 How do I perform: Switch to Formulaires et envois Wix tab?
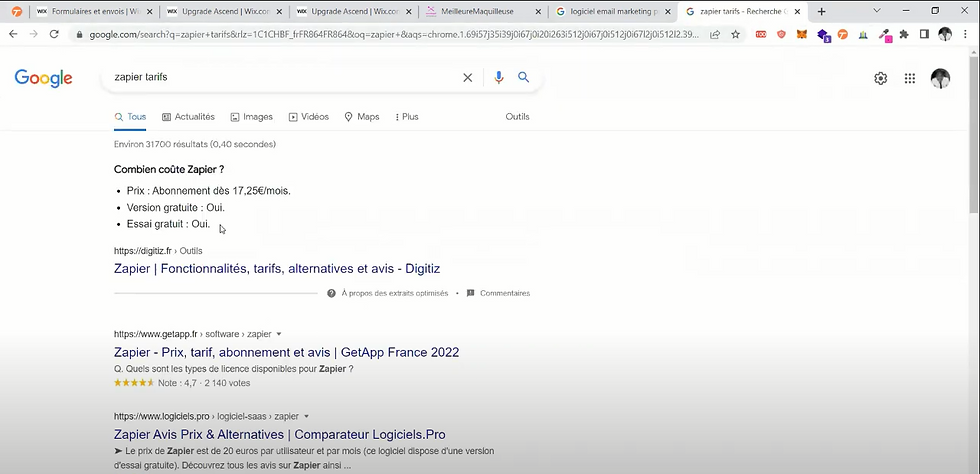click(93, 11)
